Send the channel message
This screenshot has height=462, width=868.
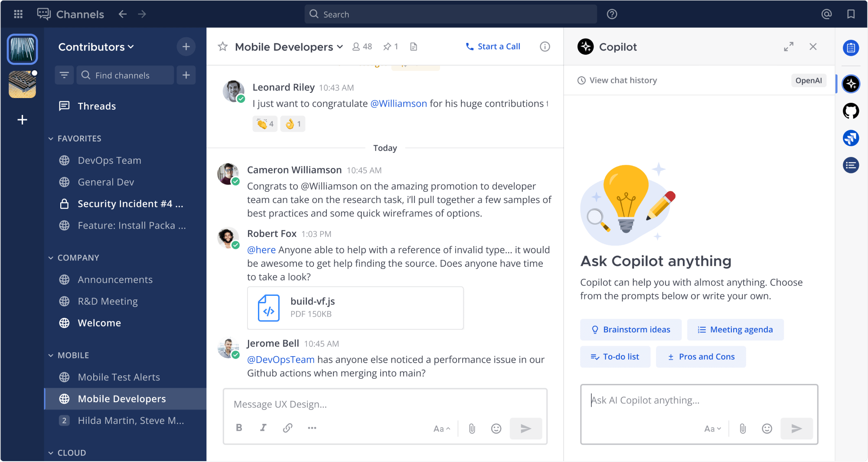click(x=526, y=429)
